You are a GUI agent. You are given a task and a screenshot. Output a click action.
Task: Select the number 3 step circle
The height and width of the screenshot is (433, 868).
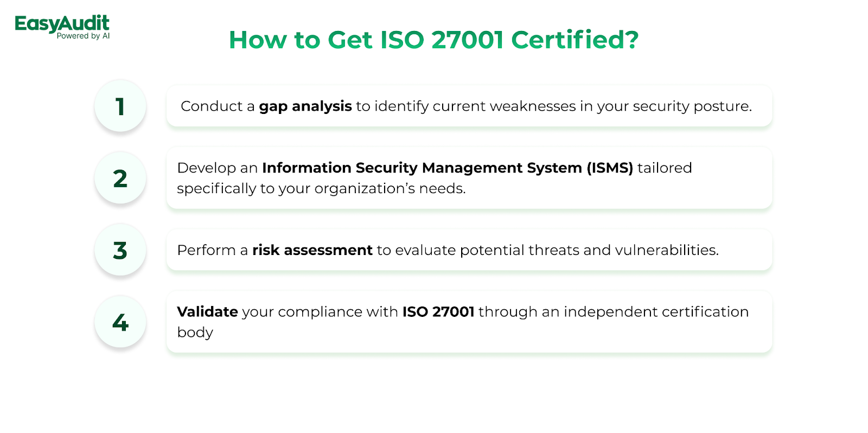tap(120, 250)
